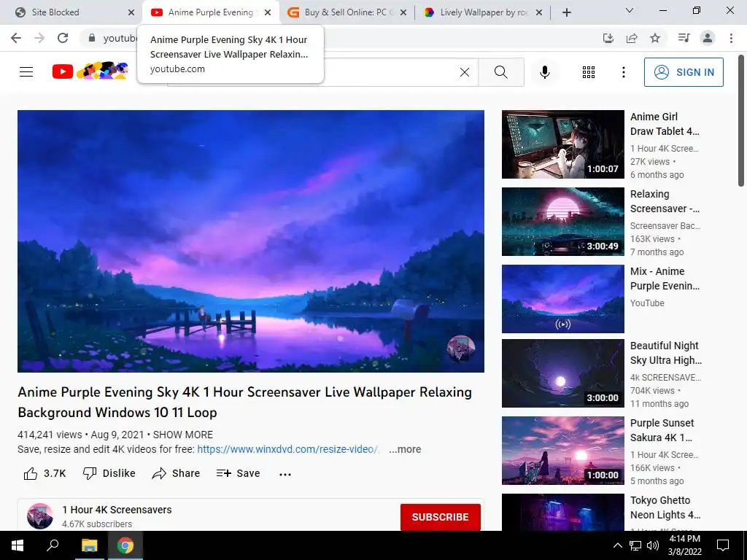Reload the YouTube page
Viewport: 747px width, 560px height.
pos(63,38)
